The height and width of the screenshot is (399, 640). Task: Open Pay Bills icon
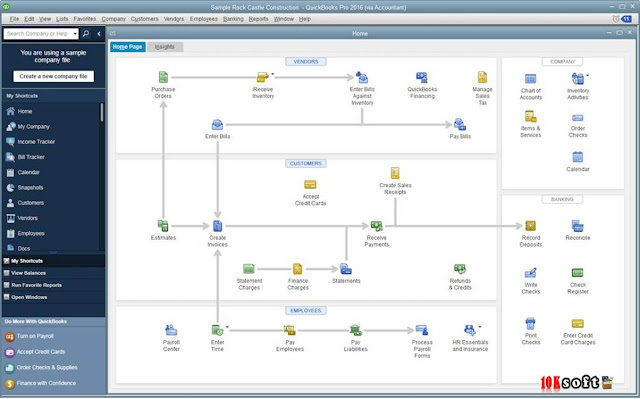[x=460, y=124]
